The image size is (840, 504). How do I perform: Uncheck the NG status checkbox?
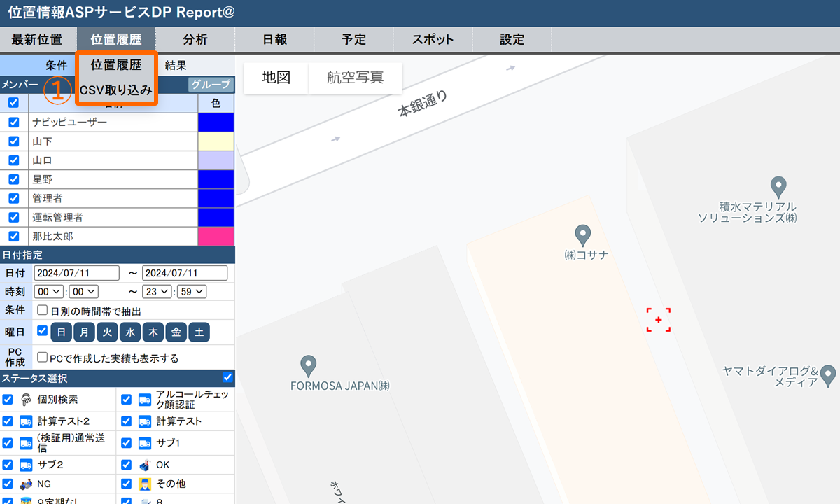[8, 484]
